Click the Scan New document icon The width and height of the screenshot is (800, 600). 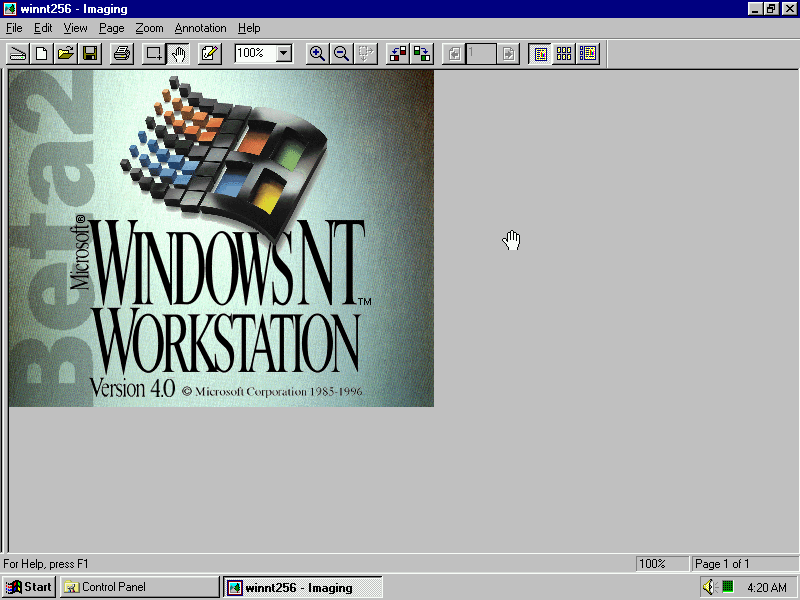(x=18, y=54)
